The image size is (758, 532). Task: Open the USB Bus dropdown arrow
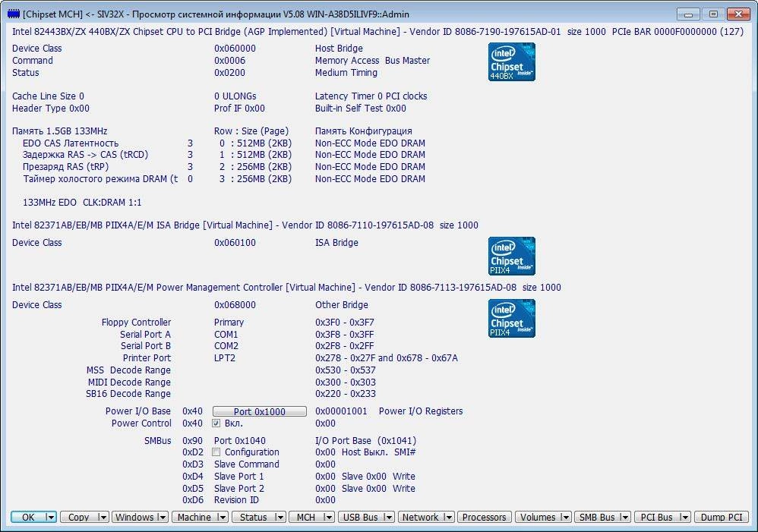click(388, 517)
